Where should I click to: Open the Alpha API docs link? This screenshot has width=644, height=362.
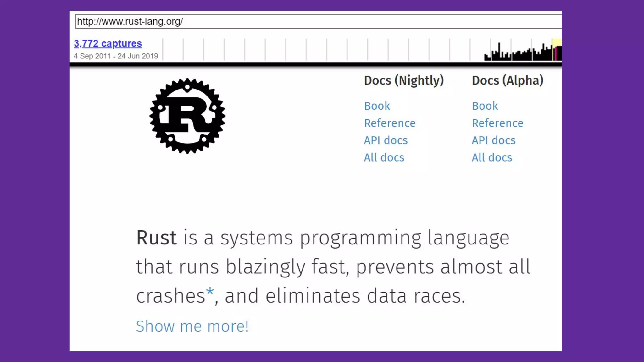493,140
